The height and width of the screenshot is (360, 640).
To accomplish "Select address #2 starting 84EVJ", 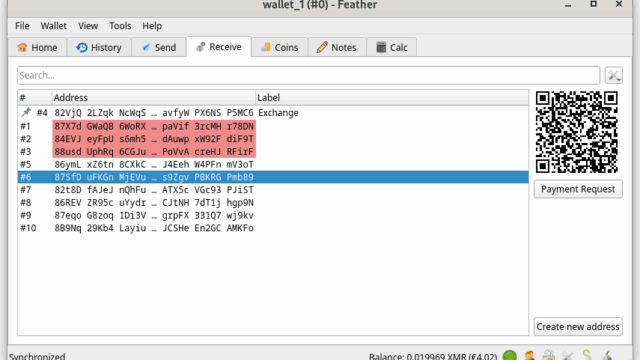I will point(273,139).
